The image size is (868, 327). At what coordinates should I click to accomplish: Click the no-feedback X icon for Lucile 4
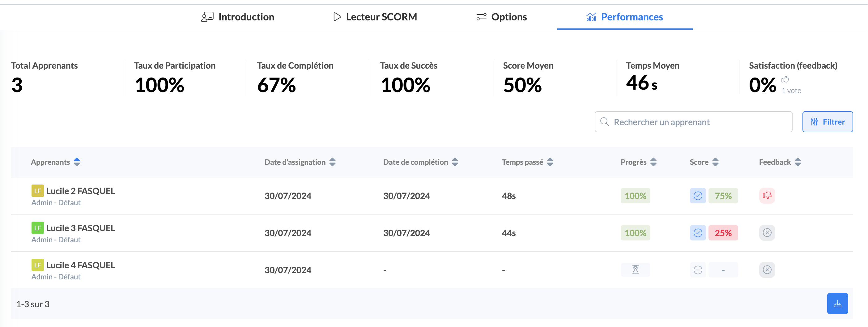click(767, 270)
